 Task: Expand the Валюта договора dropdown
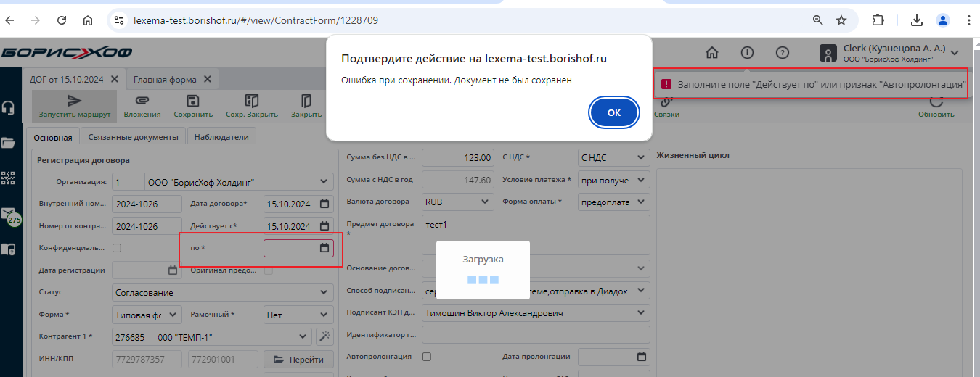pos(486,202)
